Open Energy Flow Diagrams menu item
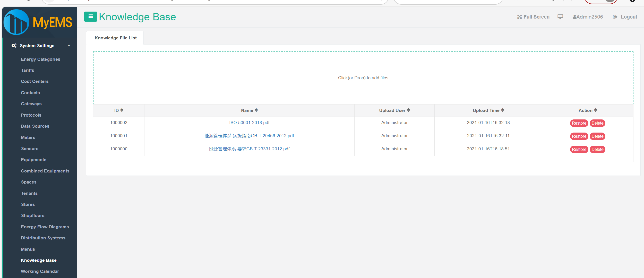Image resolution: width=644 pixels, height=278 pixels. 45,227
